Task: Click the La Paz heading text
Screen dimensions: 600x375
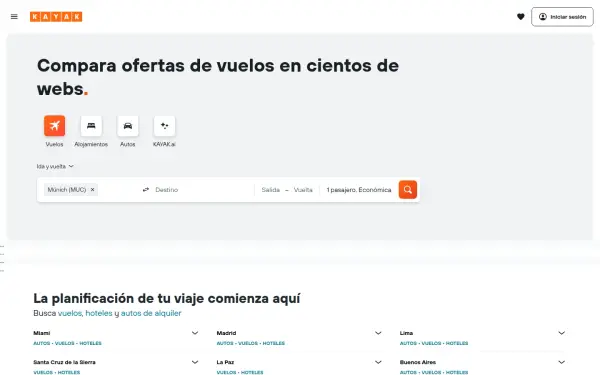Action: [225, 362]
